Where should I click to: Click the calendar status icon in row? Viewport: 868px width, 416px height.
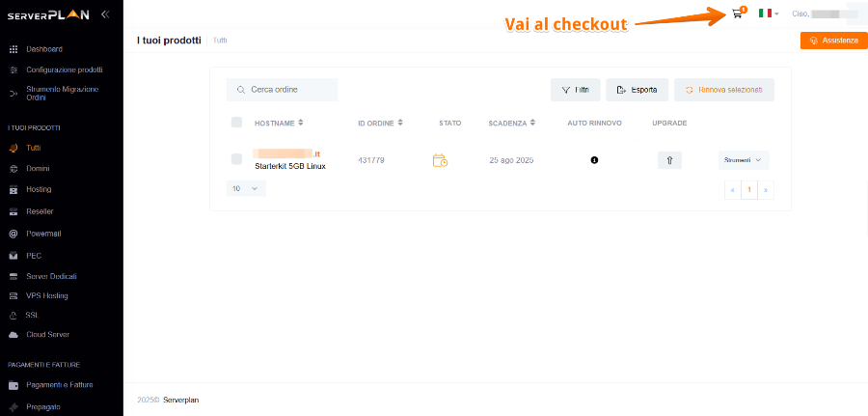(x=440, y=160)
